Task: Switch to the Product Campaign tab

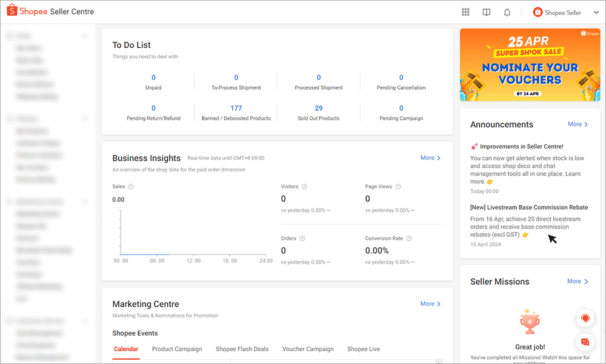Action: [177, 349]
